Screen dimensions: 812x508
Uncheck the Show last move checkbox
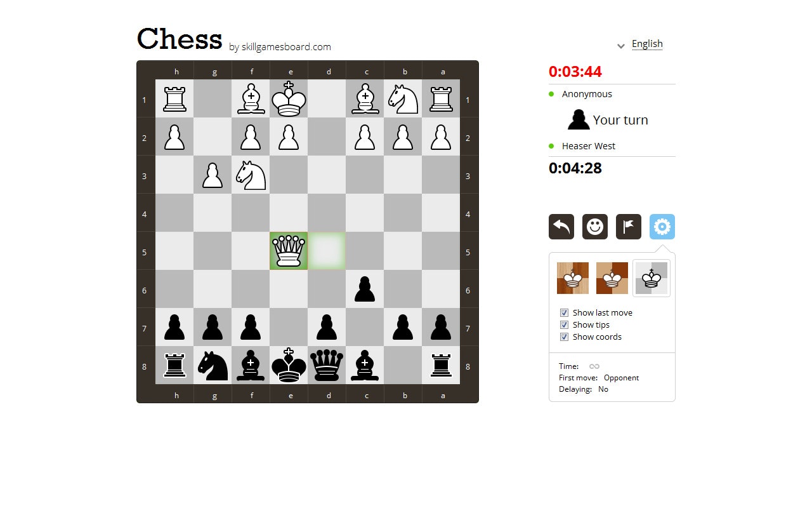click(x=564, y=312)
